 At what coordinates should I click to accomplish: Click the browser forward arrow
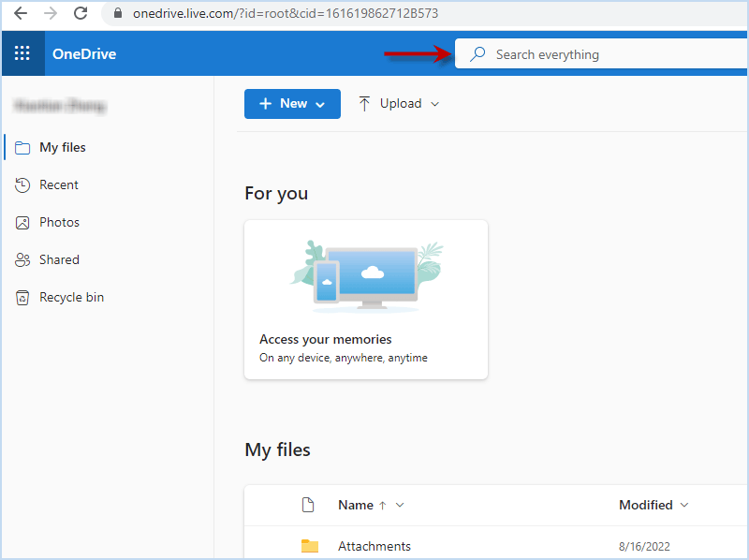[51, 13]
